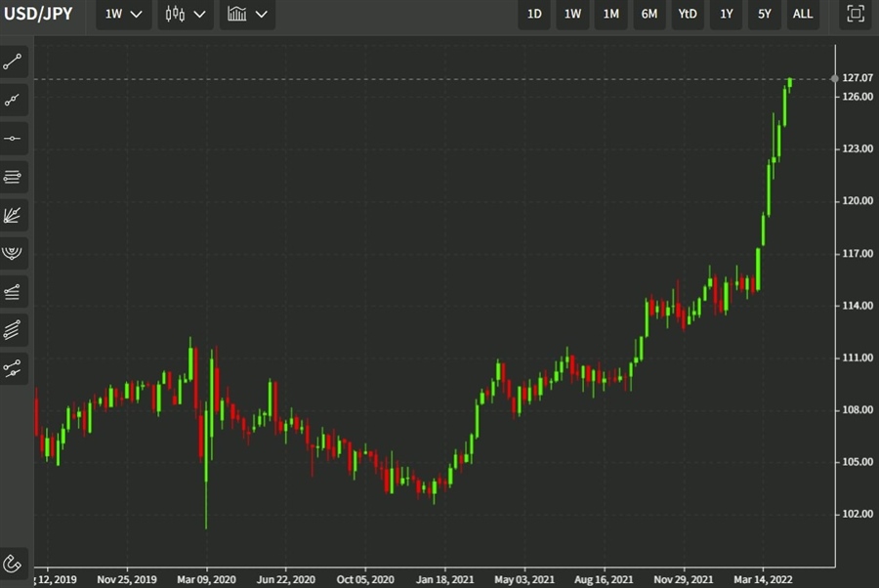Image resolution: width=879 pixels, height=588 pixels.
Task: Click the 114.00 price axis label
Action: coord(858,306)
